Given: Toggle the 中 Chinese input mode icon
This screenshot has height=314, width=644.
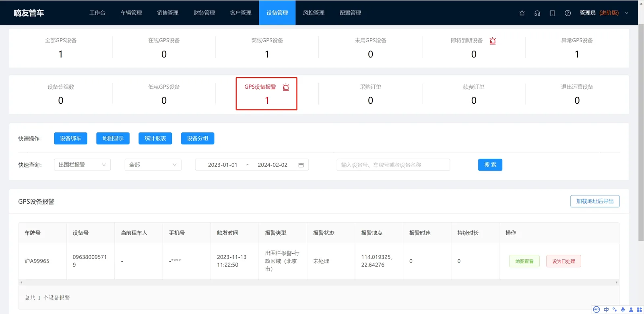Looking at the screenshot, I should (606, 310).
